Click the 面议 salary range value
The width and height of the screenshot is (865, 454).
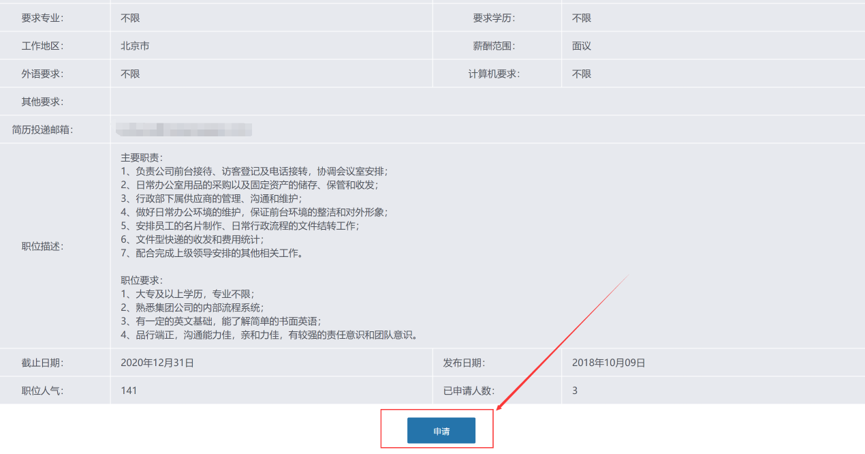tap(581, 46)
